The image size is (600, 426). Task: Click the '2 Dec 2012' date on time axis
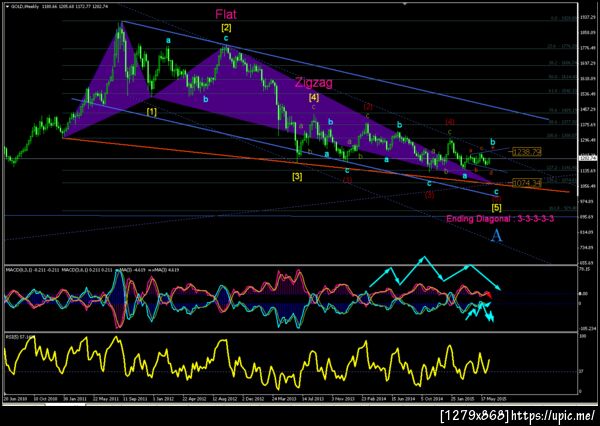pos(253,399)
